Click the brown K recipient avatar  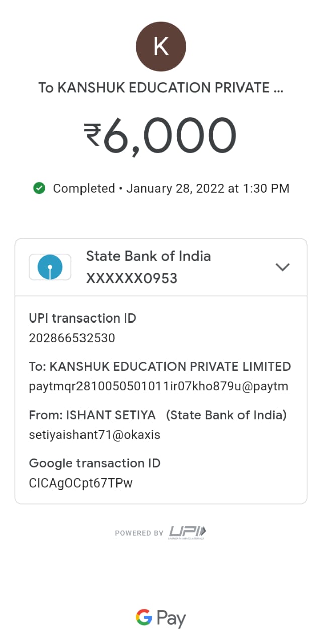[161, 47]
